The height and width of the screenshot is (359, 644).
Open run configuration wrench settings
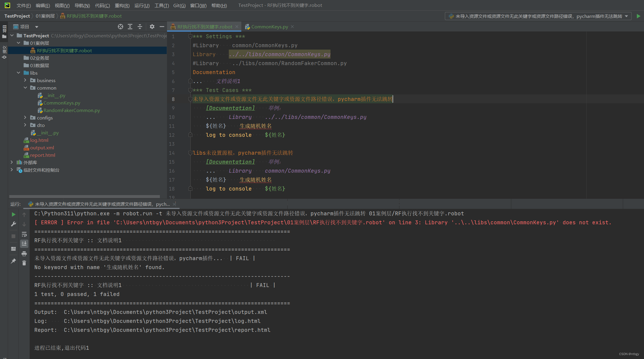[x=13, y=224]
